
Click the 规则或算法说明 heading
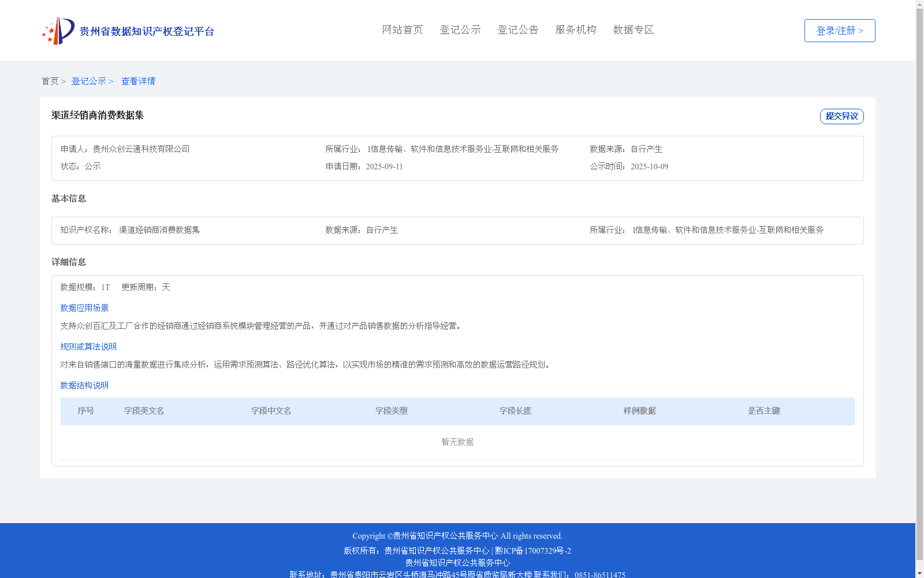[88, 347]
